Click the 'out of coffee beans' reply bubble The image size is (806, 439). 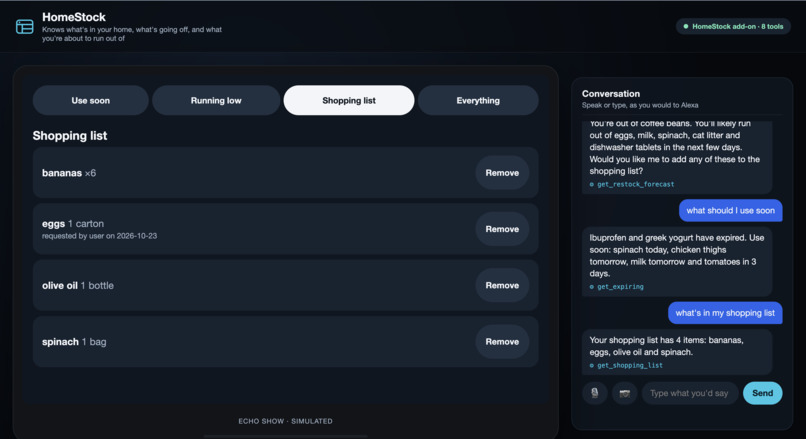[x=676, y=157]
